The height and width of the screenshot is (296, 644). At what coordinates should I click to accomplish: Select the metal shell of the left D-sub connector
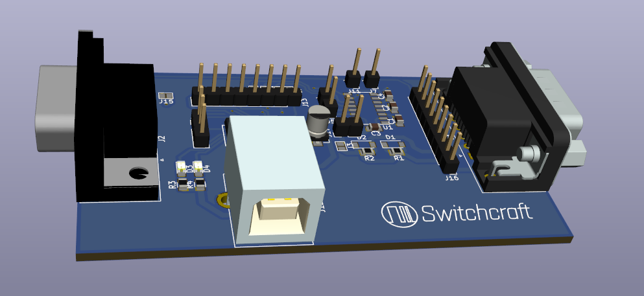point(56,108)
